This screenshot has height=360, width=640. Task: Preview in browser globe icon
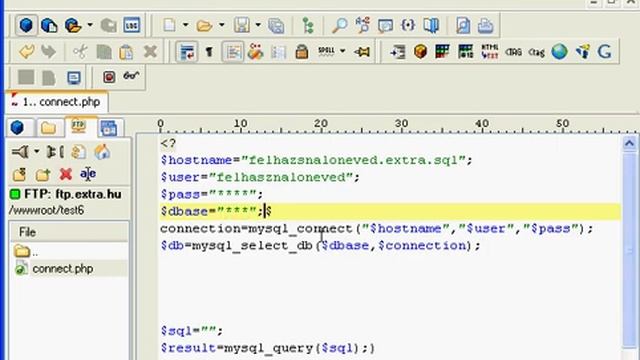(560, 51)
